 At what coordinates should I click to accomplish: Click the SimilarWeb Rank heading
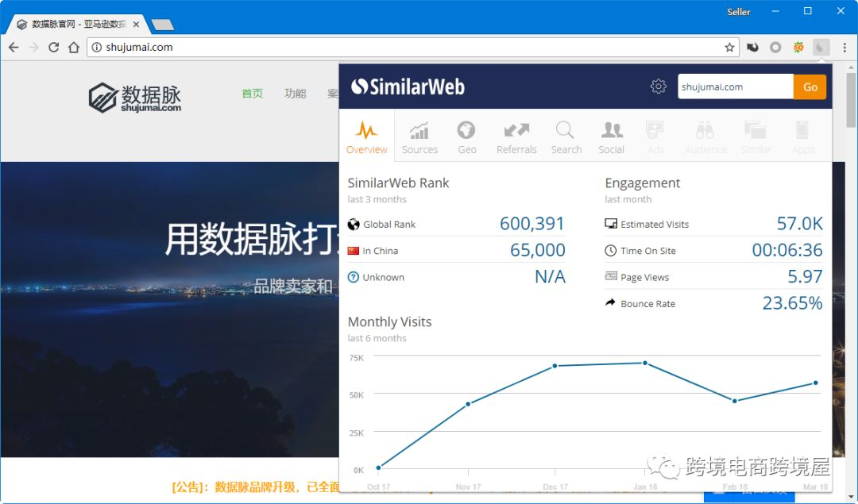coord(398,183)
